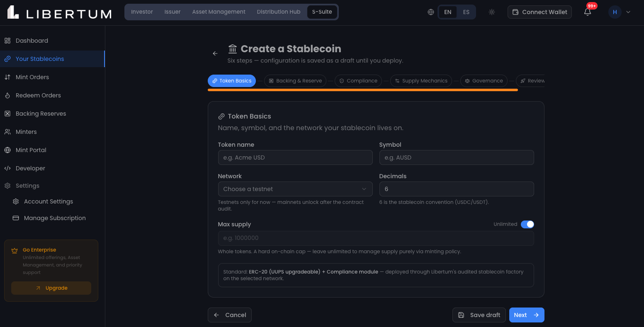644x327 pixels.
Task: Click the Upgrade button
Action: tap(51, 288)
